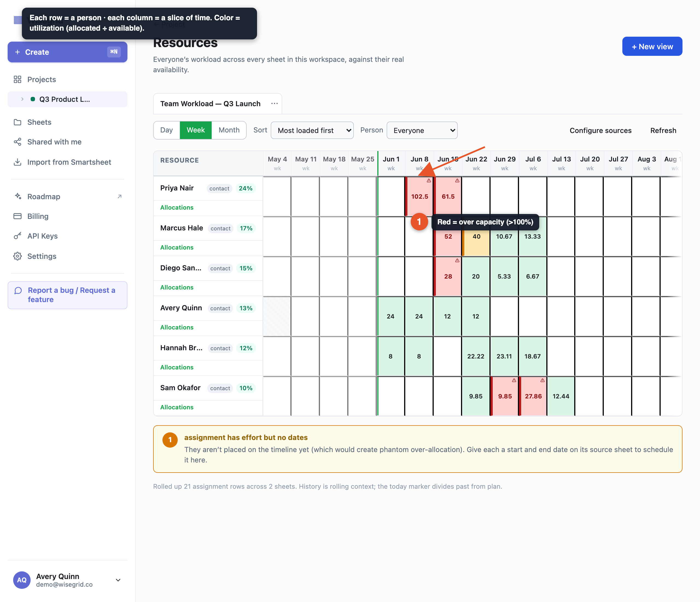Click the Shared with me share icon
Image resolution: width=700 pixels, height=602 pixels.
click(x=17, y=142)
